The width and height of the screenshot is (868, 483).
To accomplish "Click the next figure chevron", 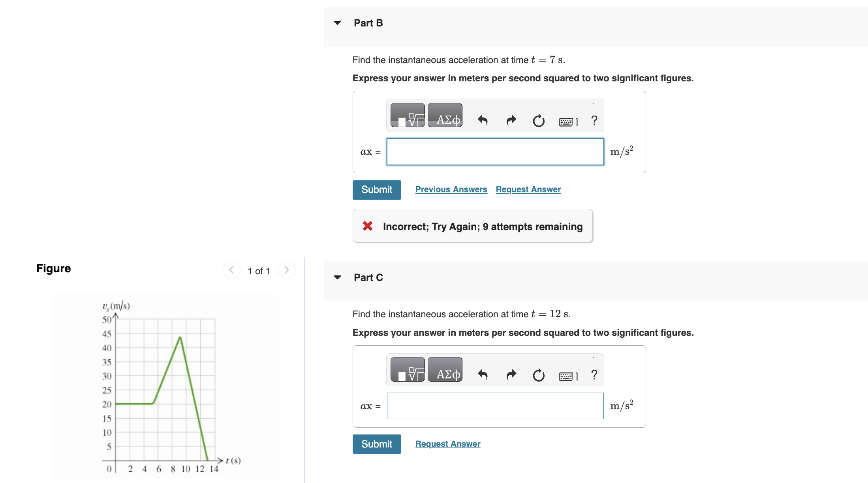I will tap(286, 270).
